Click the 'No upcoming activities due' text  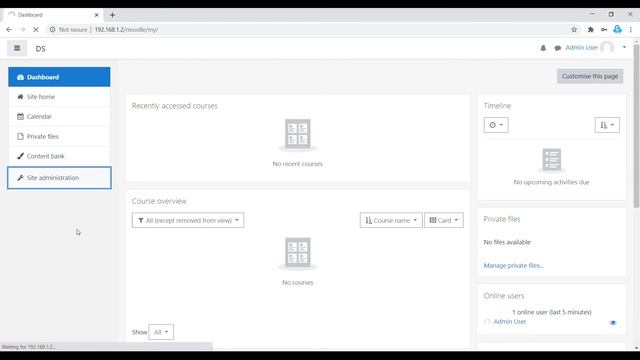pos(551,182)
